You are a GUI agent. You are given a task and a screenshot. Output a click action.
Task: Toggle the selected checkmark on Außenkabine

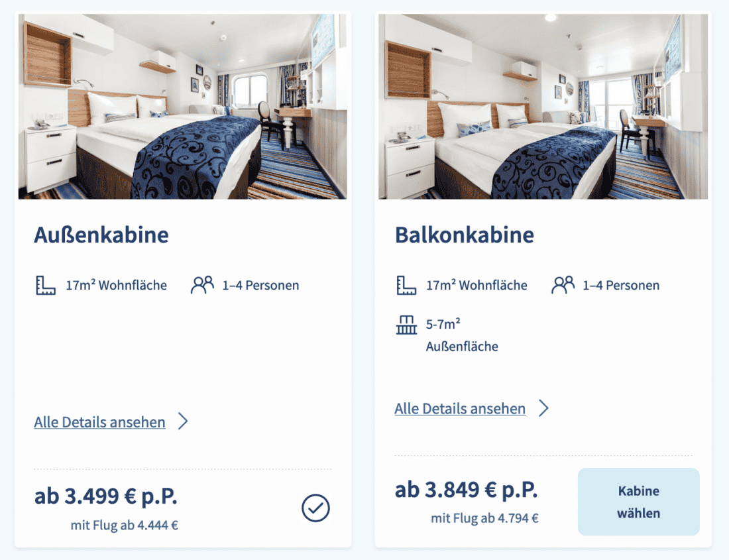point(315,509)
